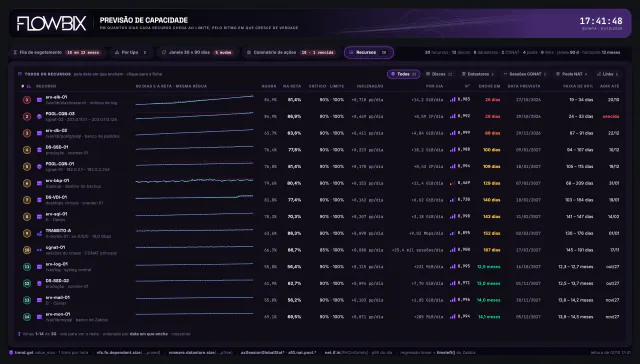Screen dimensions: 640x364
Task: Click the sessions icon beside cgnat-01
Action: [39, 250]
